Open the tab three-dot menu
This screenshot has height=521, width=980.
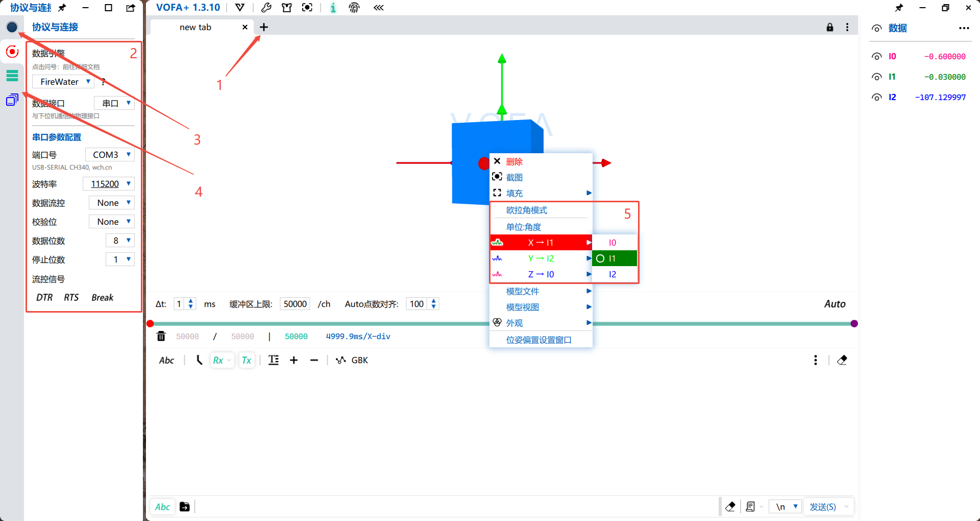[847, 27]
